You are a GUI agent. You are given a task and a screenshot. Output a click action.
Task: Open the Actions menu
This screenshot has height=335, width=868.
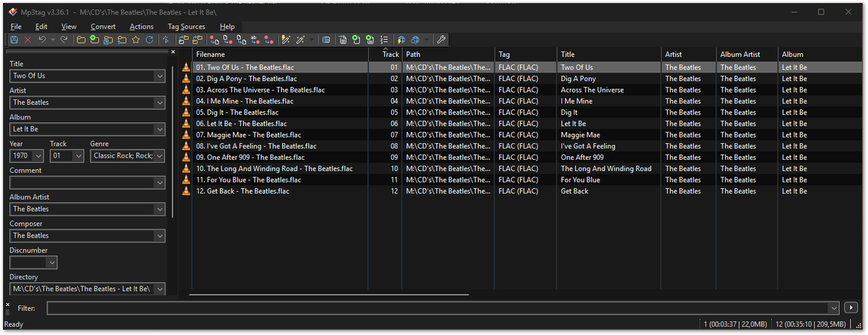[x=142, y=27]
